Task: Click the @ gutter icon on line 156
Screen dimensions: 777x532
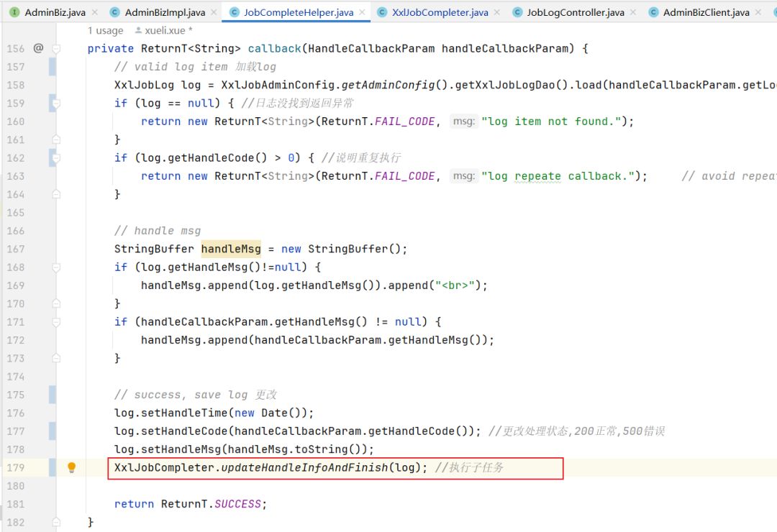Action: (x=38, y=48)
